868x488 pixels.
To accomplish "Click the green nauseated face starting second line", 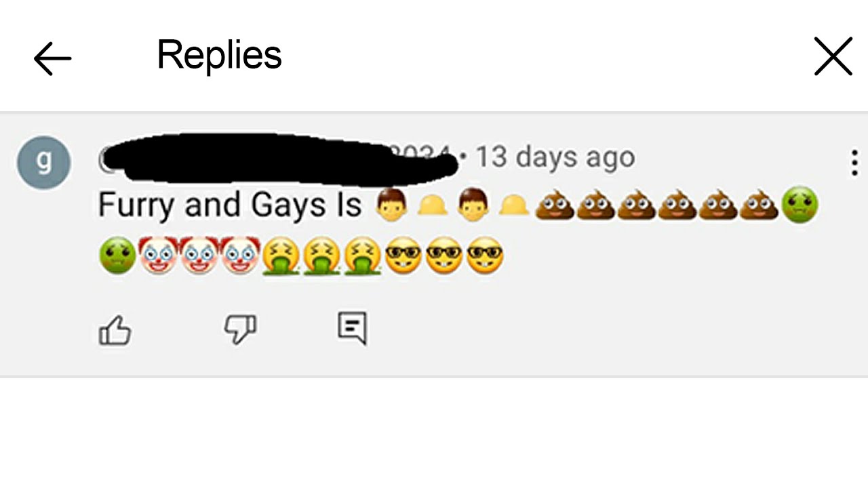I will [117, 258].
